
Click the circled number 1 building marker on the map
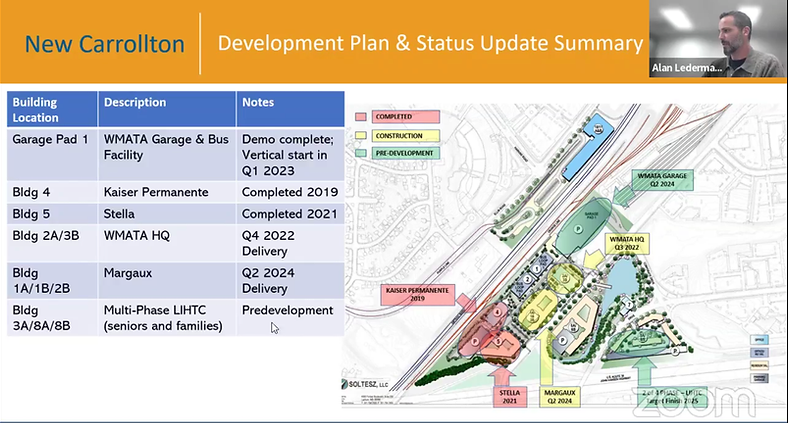(537, 269)
